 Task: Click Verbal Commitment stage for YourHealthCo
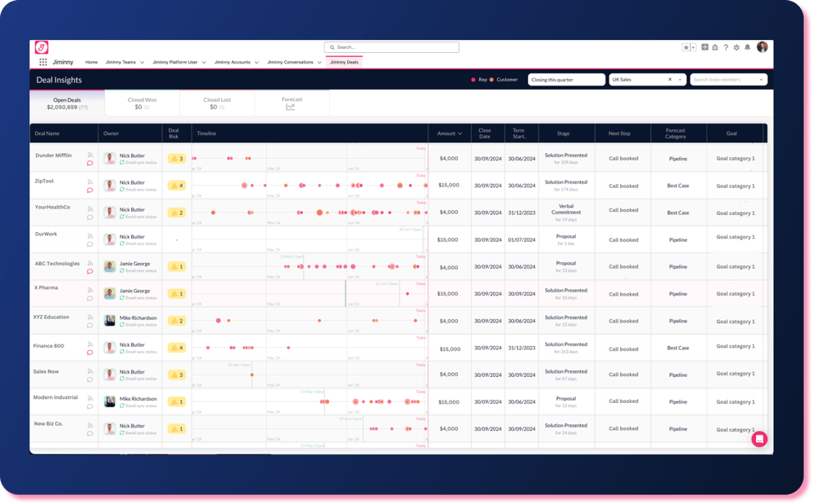566,209
